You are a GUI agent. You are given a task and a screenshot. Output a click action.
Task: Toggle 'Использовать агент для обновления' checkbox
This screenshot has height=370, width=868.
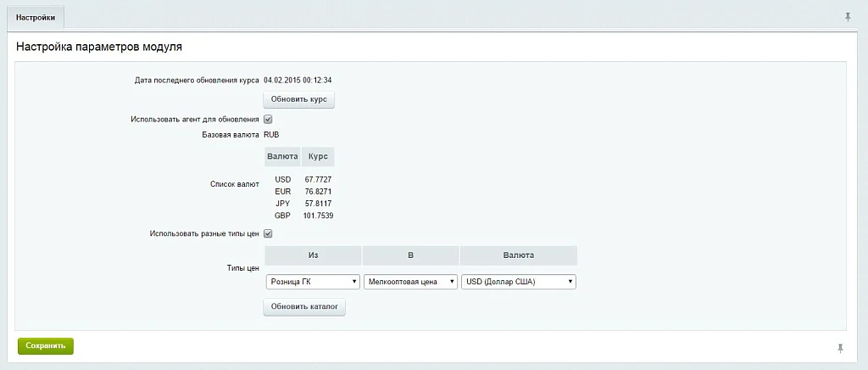point(268,119)
